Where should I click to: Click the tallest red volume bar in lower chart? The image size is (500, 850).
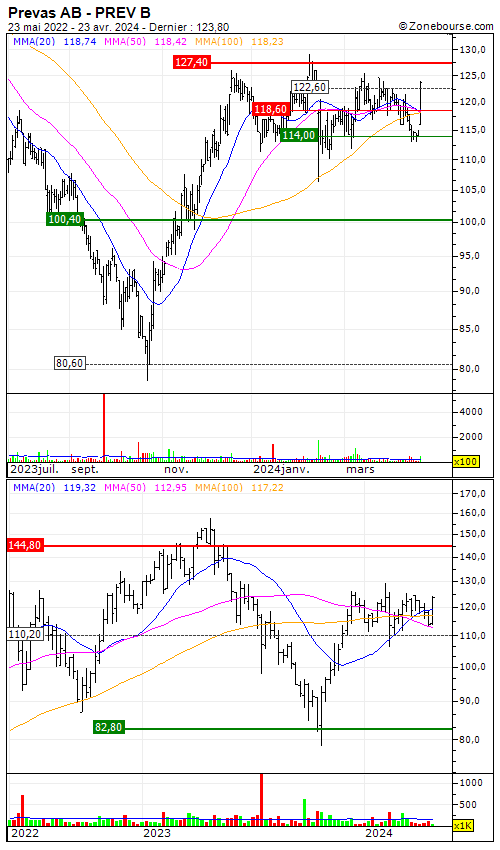tap(261, 800)
